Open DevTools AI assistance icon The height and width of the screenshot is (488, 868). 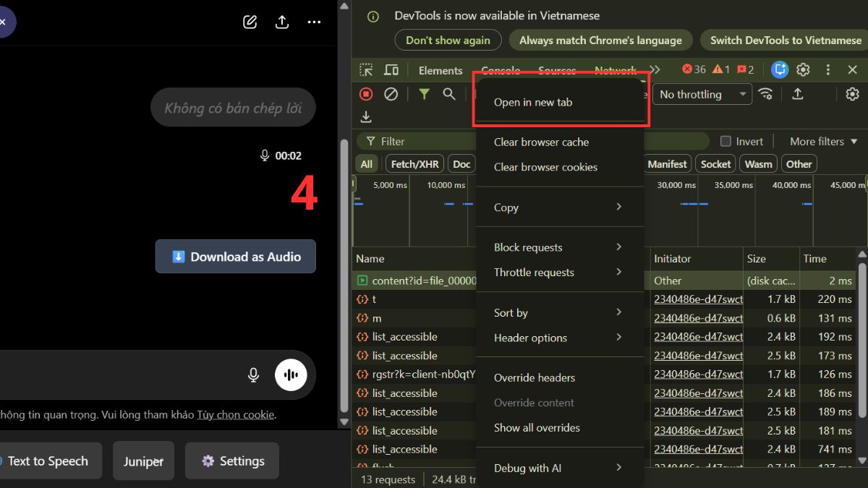click(779, 70)
